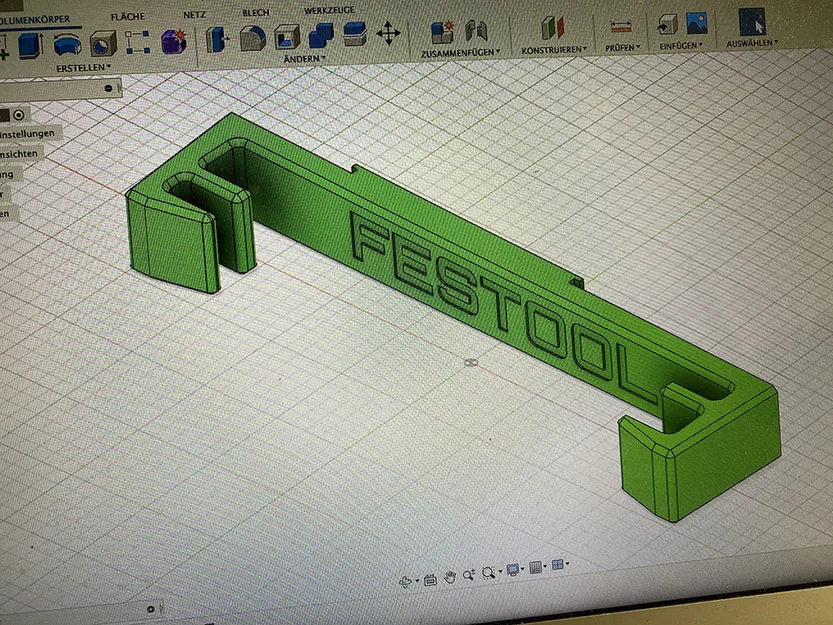
Task: Click the purple Create Form icon
Action: click(x=174, y=41)
